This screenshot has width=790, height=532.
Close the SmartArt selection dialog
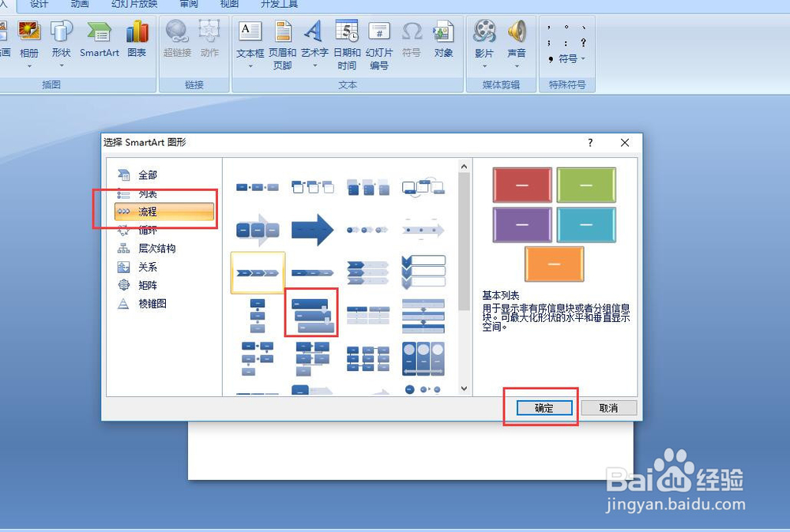pos(625,142)
